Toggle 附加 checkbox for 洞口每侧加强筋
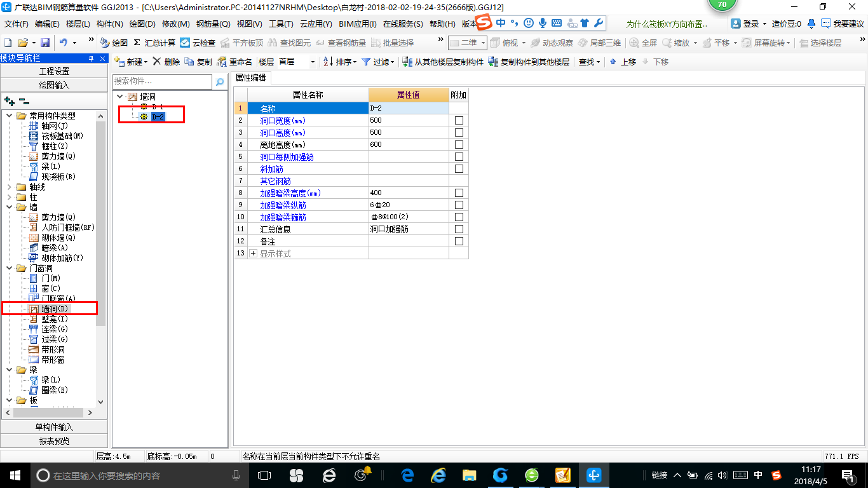 pyautogui.click(x=459, y=156)
